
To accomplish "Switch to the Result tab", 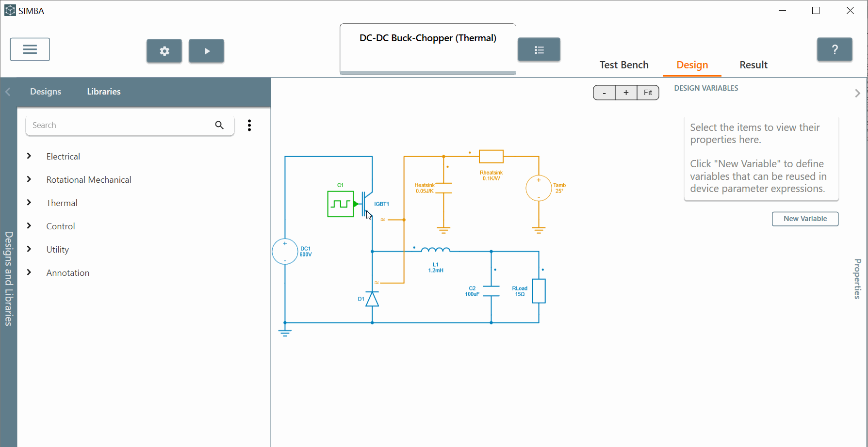I will pyautogui.click(x=753, y=65).
